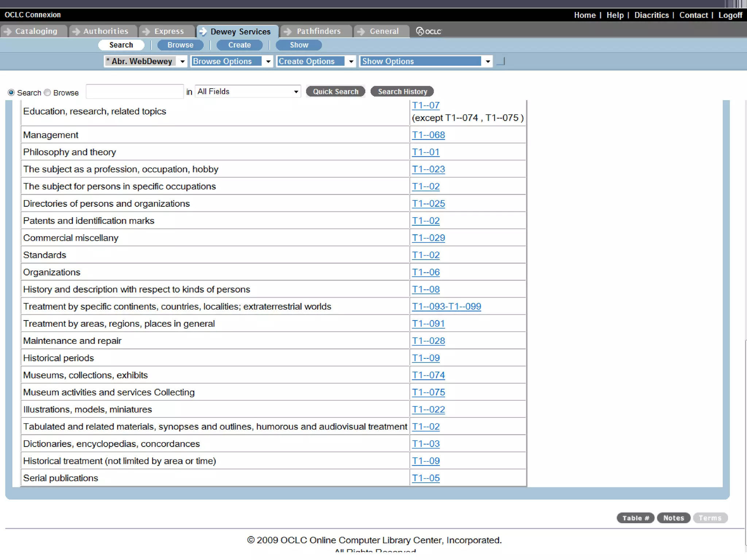The width and height of the screenshot is (747, 560).
Task: Select the Search radio button
Action: (11, 93)
